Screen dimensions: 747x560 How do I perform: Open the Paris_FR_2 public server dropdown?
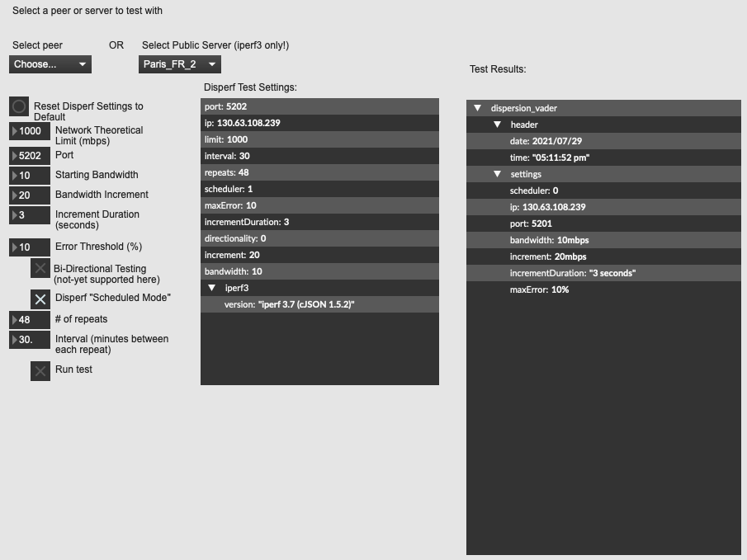pos(179,64)
